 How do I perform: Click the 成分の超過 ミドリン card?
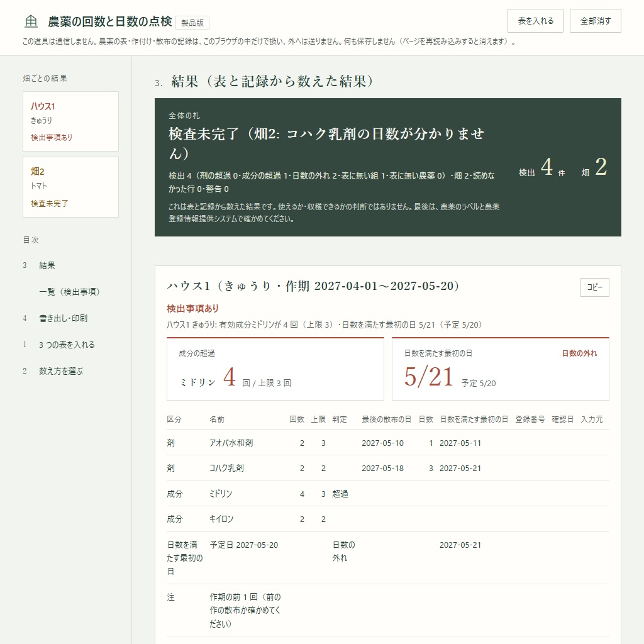[x=275, y=369]
